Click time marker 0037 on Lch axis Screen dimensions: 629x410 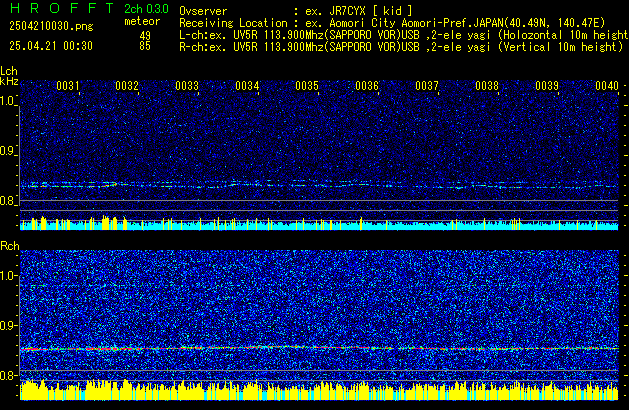click(427, 86)
